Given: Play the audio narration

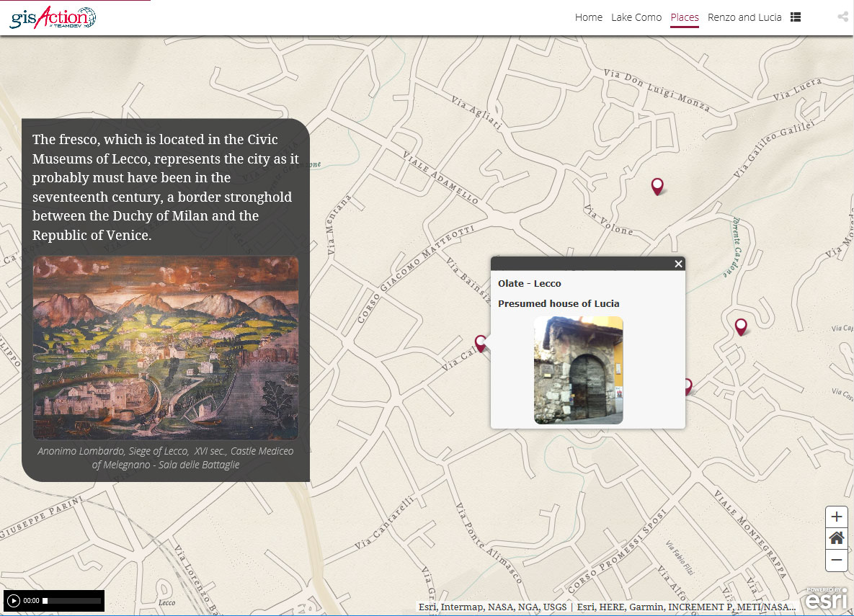Looking at the screenshot, I should point(14,601).
